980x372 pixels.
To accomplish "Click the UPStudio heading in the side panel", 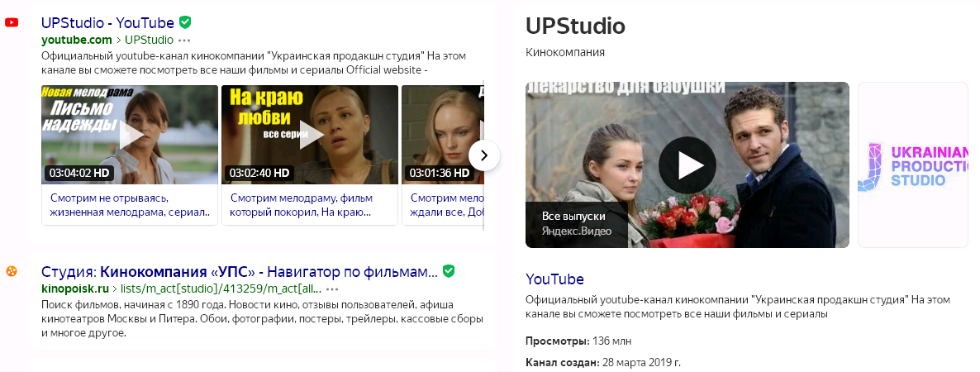I will pos(575,26).
